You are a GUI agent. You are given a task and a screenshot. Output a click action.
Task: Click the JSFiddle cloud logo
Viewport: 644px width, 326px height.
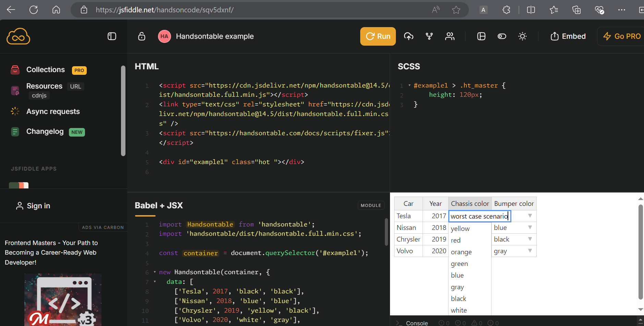tap(18, 36)
